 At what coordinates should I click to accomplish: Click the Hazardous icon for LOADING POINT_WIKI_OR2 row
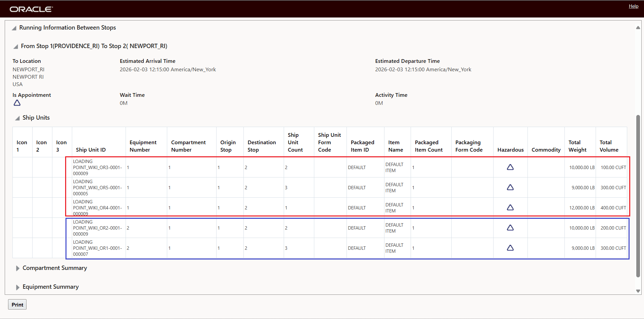pos(510,228)
